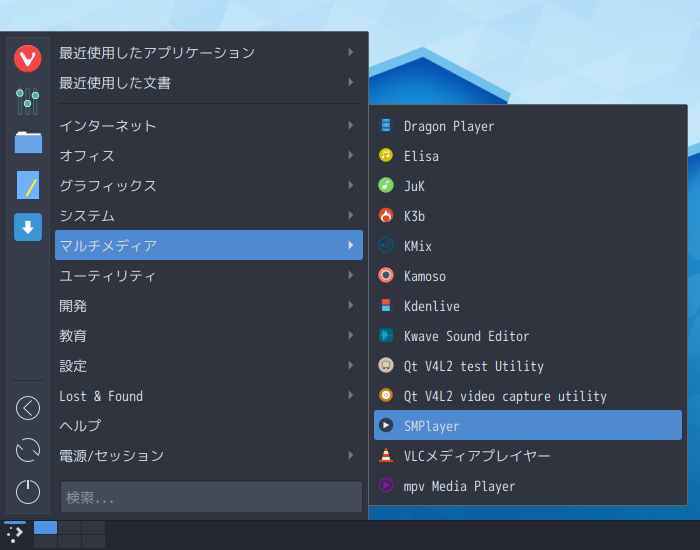Launch Qt V4L2 test Utility entry
This screenshot has width=700, height=550.
(x=528, y=365)
